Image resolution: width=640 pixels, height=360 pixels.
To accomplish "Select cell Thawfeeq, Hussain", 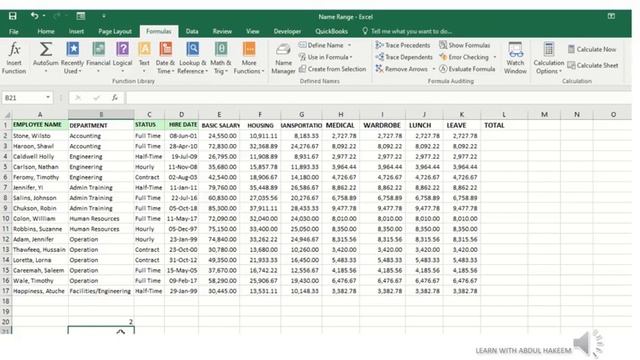I will [40, 249].
